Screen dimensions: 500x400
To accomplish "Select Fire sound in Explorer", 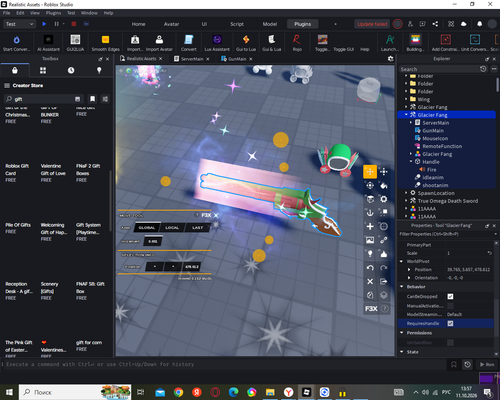I will coord(432,169).
